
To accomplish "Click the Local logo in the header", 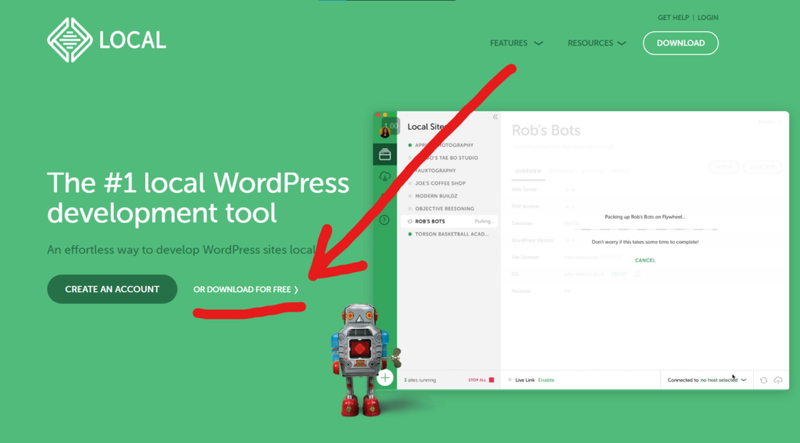I will pyautogui.click(x=107, y=40).
